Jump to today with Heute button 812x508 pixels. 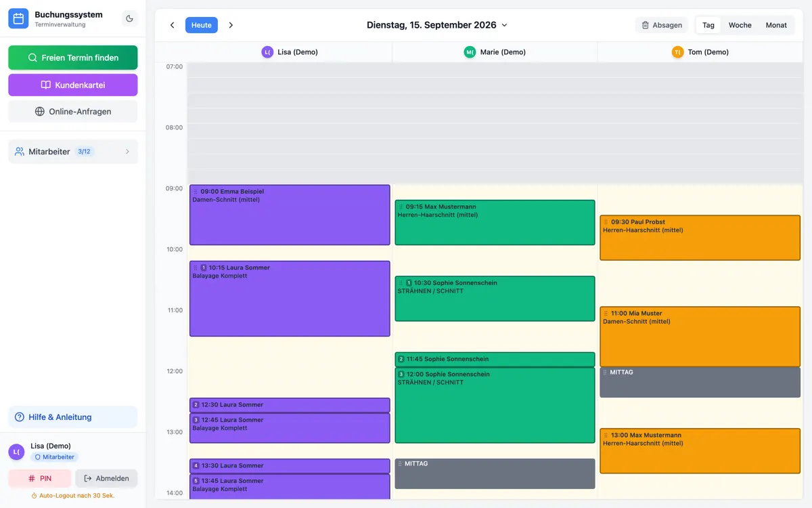coord(201,25)
